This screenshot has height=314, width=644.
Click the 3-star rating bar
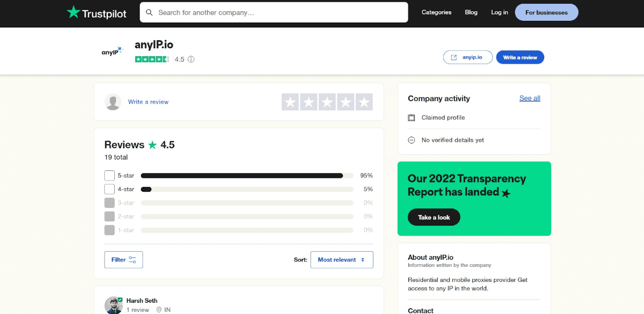(x=247, y=203)
